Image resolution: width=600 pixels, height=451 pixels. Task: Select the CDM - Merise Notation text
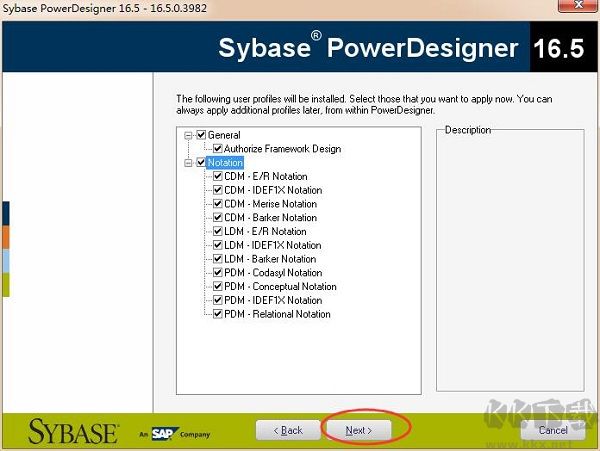tap(271, 204)
